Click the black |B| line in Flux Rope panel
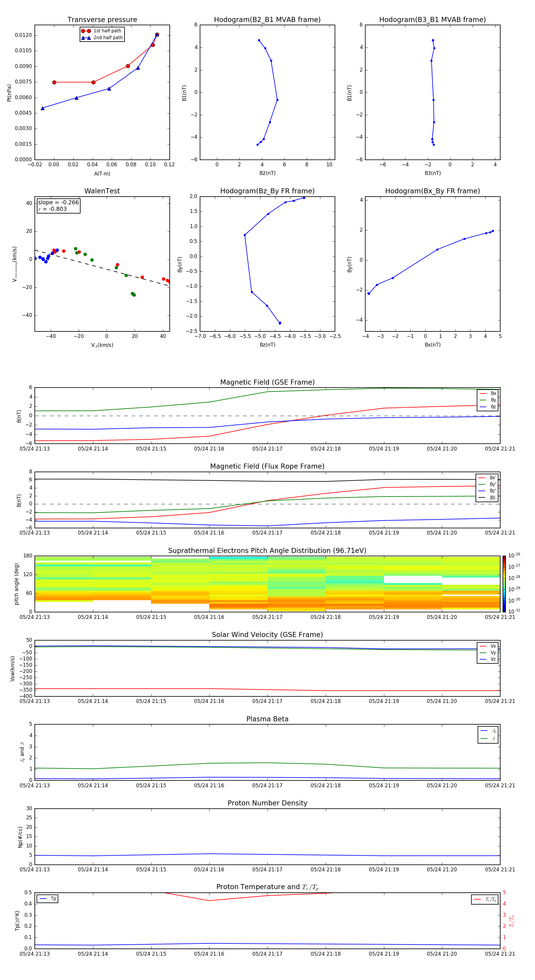This screenshot has height=980, width=535. (267, 481)
